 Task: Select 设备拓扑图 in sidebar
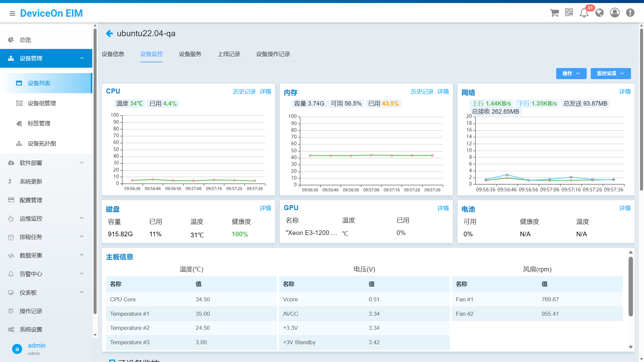(x=42, y=143)
